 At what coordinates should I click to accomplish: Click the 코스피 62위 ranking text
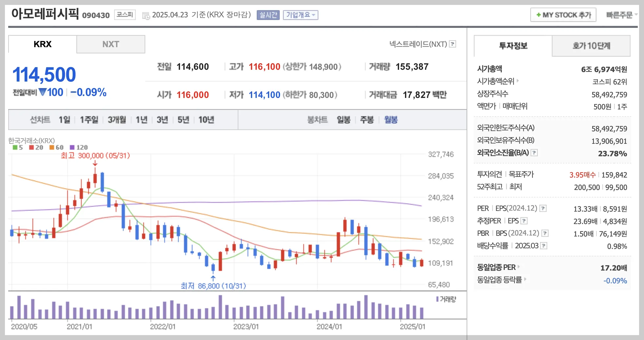610,82
